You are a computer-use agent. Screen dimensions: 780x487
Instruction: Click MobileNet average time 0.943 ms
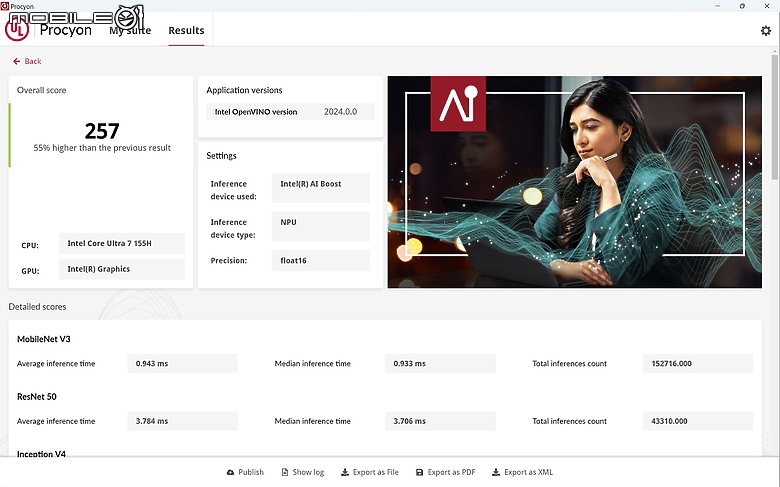tap(183, 364)
